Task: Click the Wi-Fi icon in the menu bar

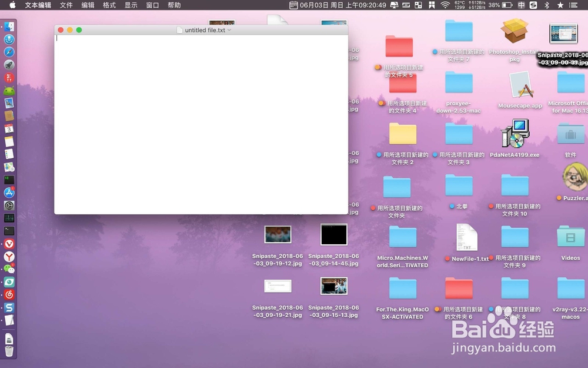Action: [x=445, y=5]
